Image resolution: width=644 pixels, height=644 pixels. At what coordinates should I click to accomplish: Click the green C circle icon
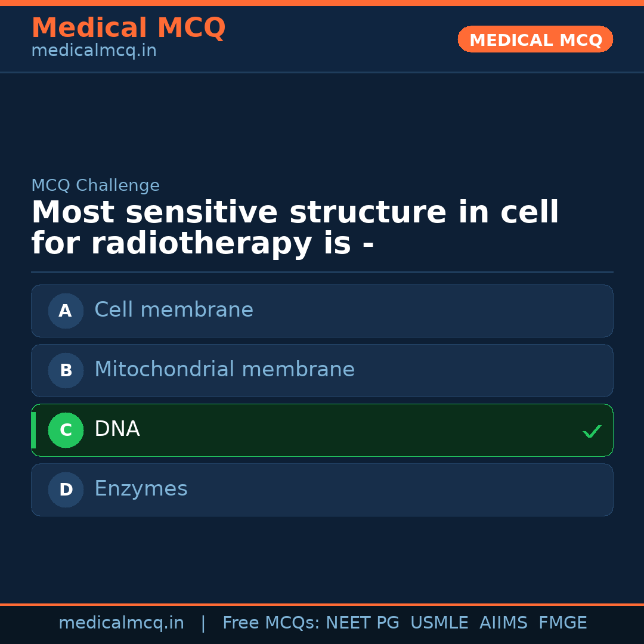click(x=66, y=430)
